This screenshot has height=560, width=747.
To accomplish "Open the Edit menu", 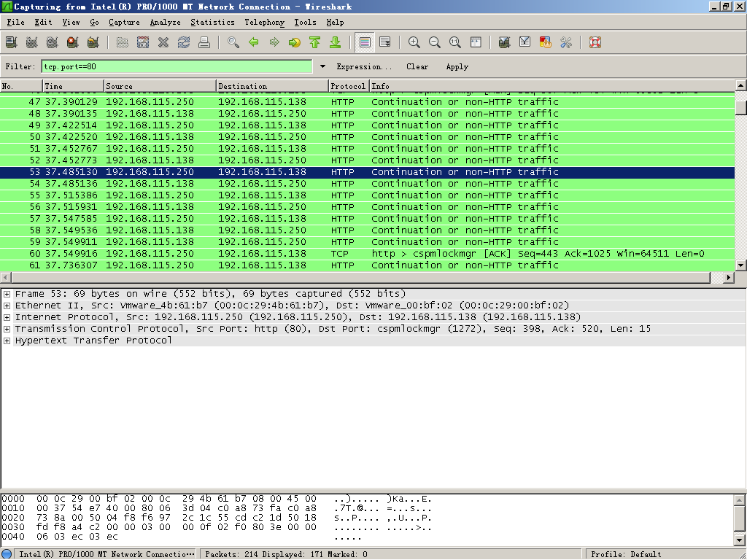I will coord(43,23).
